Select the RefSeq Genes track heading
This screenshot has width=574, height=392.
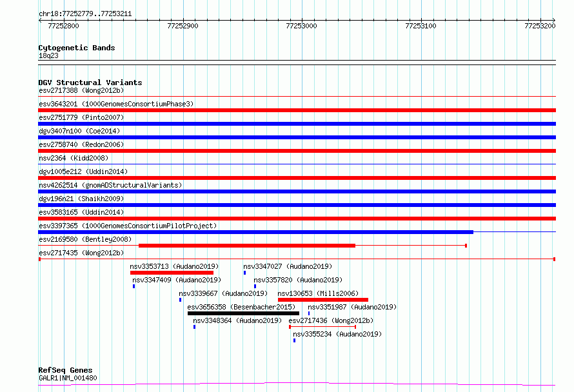click(x=66, y=370)
